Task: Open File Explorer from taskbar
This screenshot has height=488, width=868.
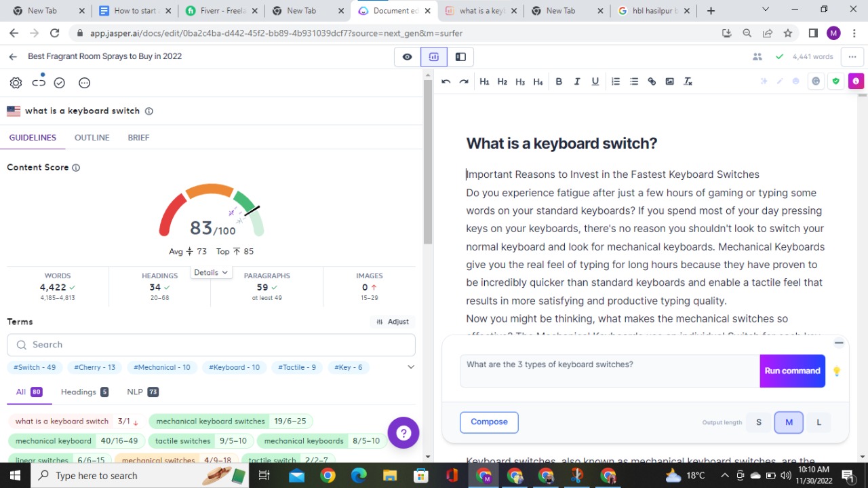Action: [390, 475]
